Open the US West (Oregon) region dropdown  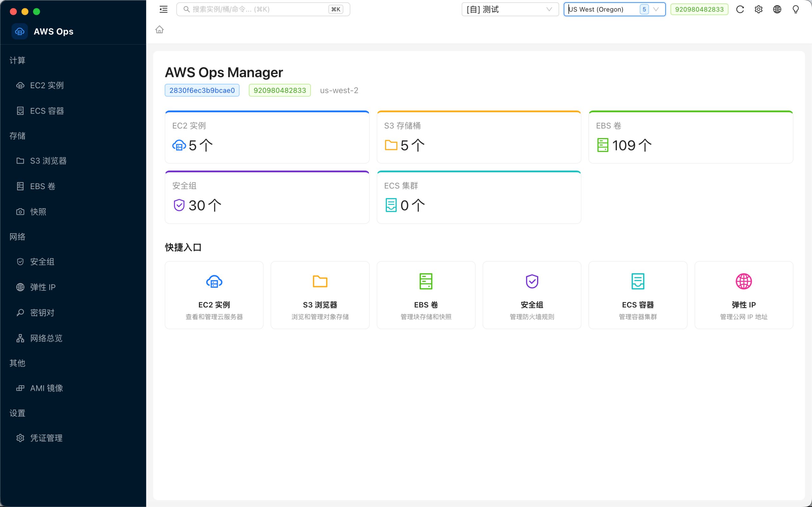click(x=614, y=10)
